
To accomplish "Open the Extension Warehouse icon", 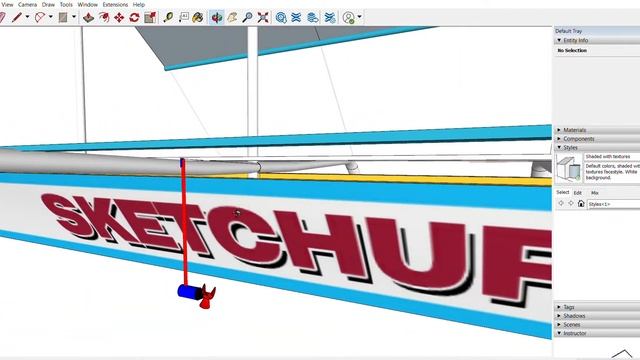I will pyautogui.click(x=296, y=18).
